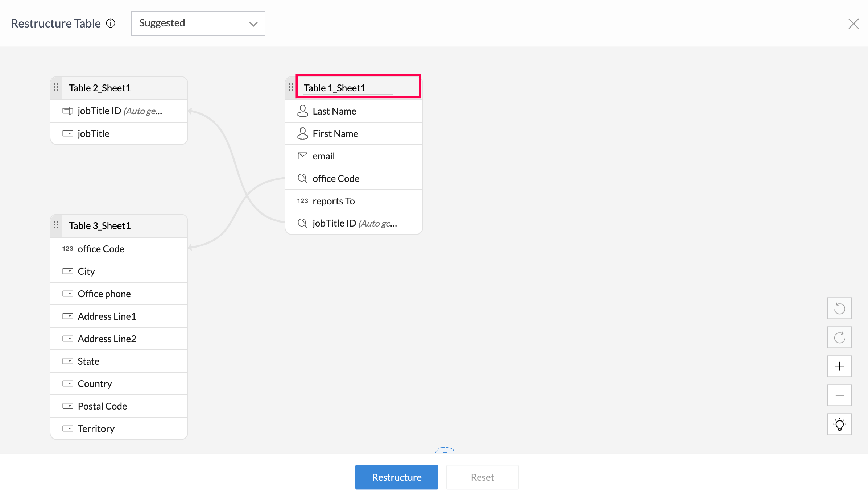Click the info icon next to Restructure Table
The height and width of the screenshot is (498, 868).
pos(111,24)
